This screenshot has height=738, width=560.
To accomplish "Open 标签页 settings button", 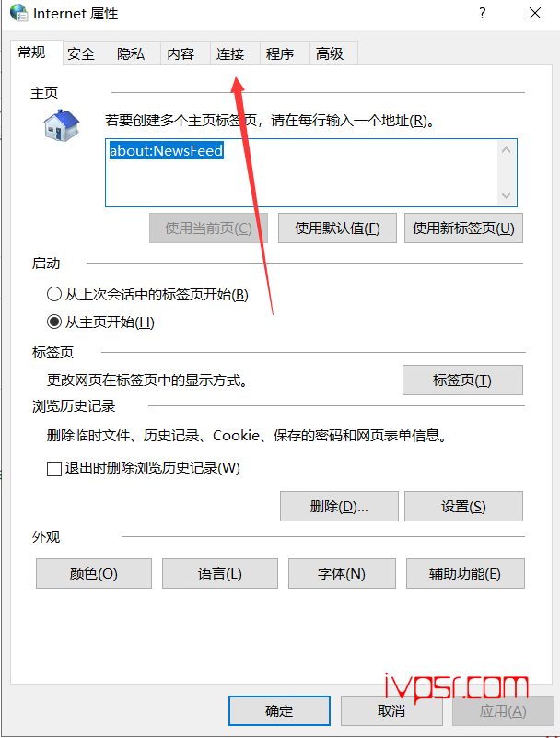I will (462, 380).
